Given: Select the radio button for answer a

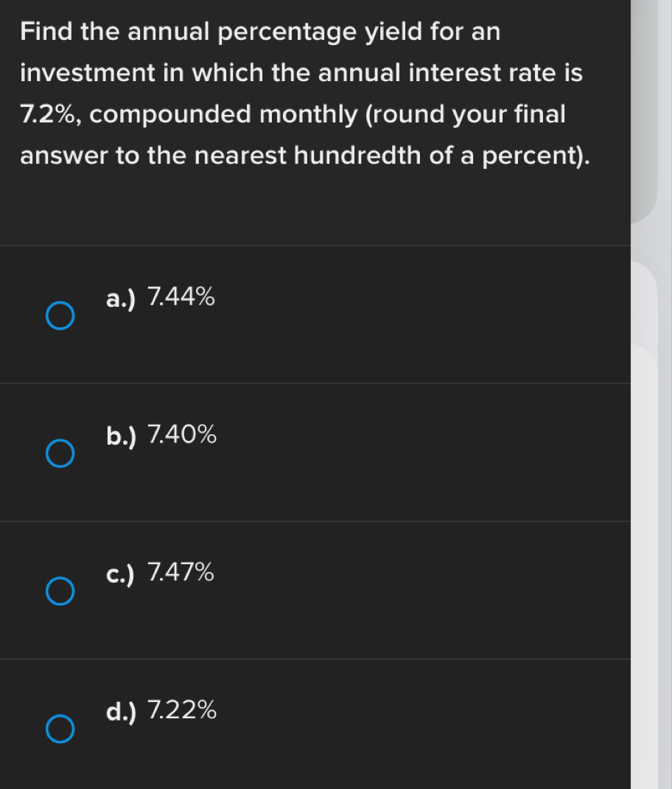Looking at the screenshot, I should point(60,315).
